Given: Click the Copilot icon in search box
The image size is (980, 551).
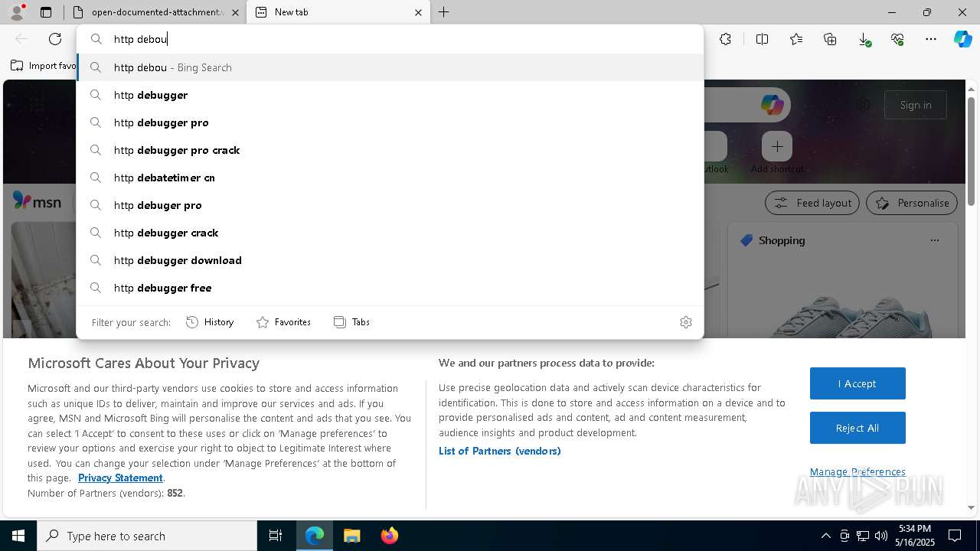Looking at the screenshot, I should (772, 105).
